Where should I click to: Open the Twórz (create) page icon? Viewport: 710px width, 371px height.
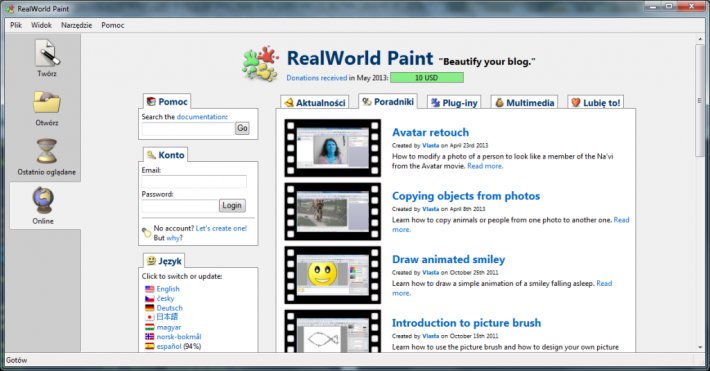click(x=47, y=53)
